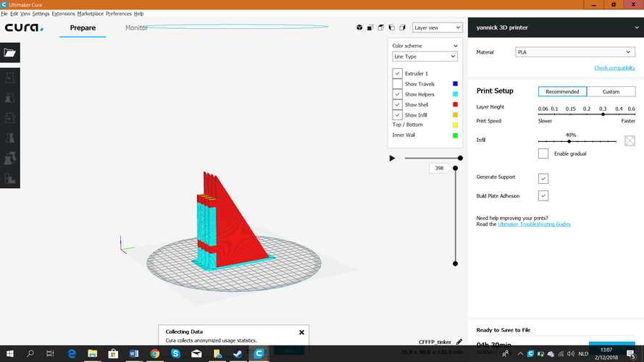Viewport: 644px width, 362px height.
Task: Open Microsoft Store from taskbar
Action: 113,353
